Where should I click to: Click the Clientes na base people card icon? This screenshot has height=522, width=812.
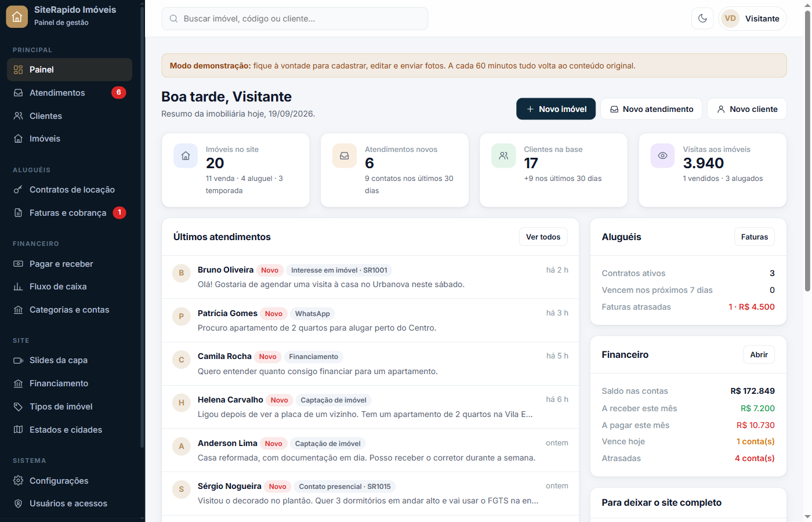click(x=503, y=155)
